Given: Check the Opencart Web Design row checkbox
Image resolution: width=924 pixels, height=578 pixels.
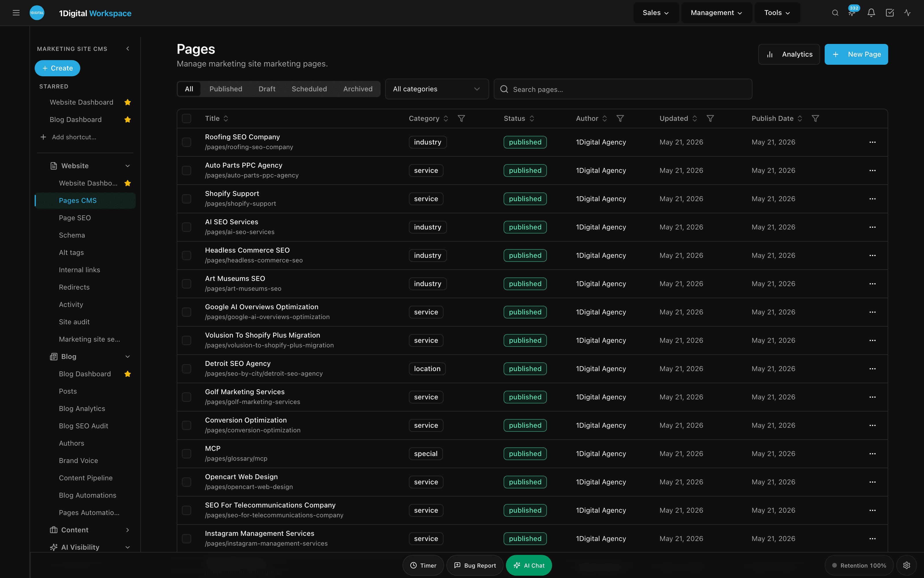Looking at the screenshot, I should point(186,482).
